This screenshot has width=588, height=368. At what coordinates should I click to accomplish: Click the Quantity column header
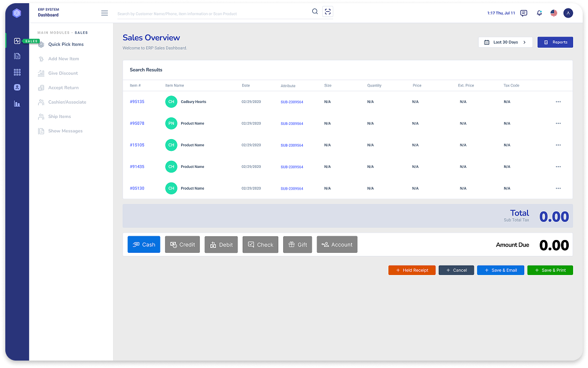click(x=374, y=85)
